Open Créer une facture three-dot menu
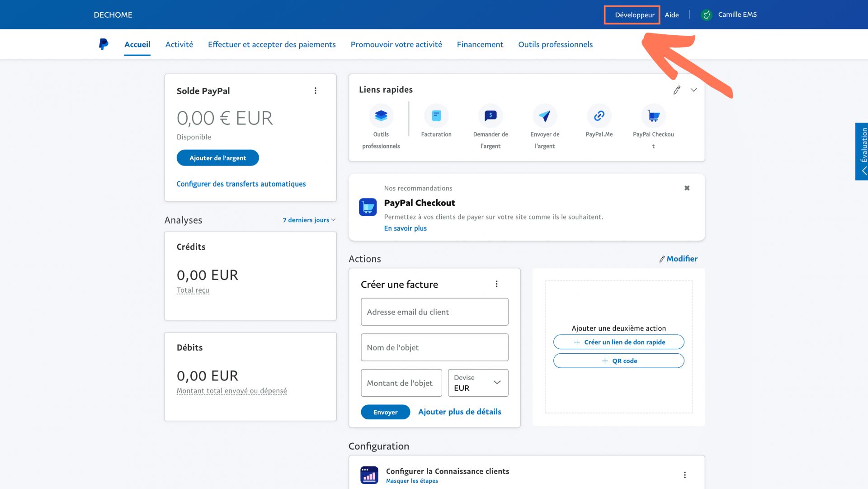The image size is (868, 489). [496, 284]
